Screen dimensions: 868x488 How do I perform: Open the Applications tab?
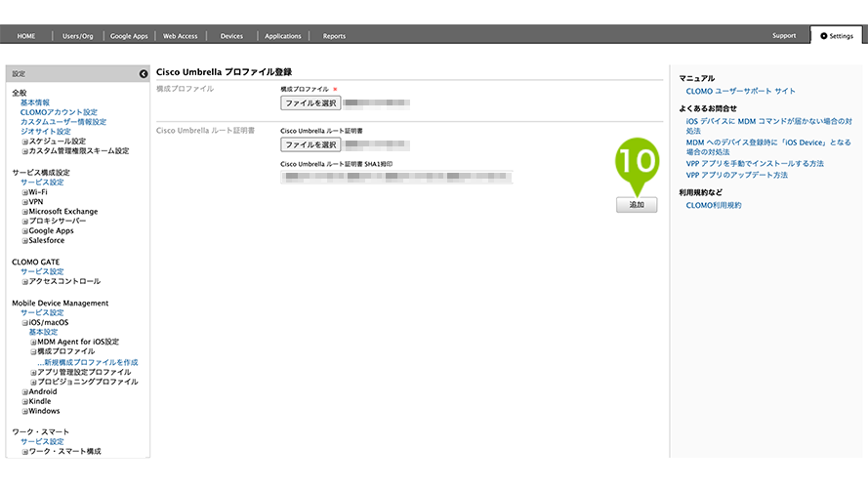click(283, 36)
